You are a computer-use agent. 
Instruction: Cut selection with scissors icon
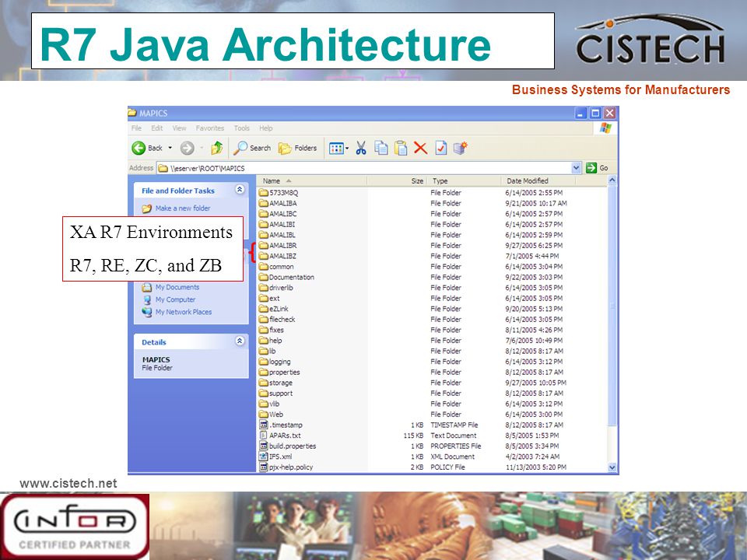361,148
